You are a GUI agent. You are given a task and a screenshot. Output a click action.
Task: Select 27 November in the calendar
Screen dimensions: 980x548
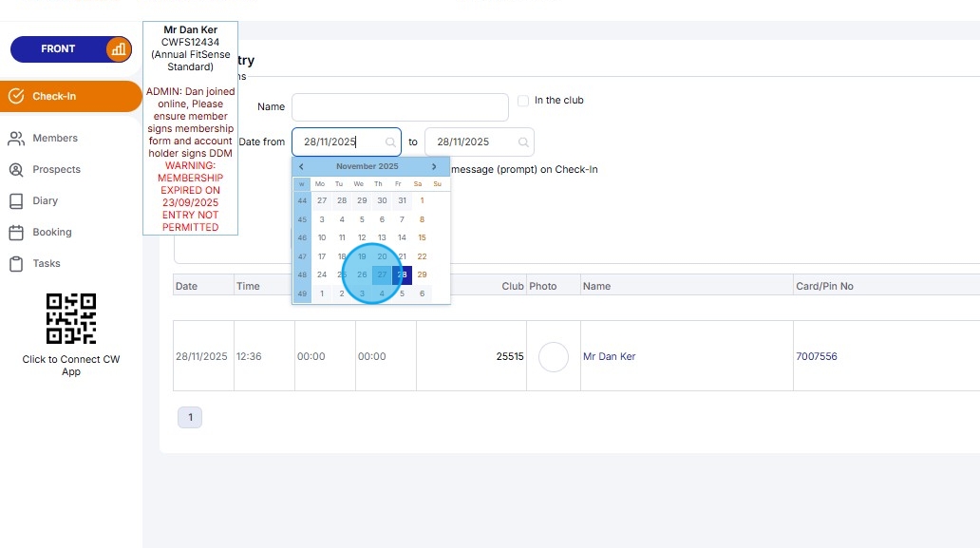click(382, 274)
